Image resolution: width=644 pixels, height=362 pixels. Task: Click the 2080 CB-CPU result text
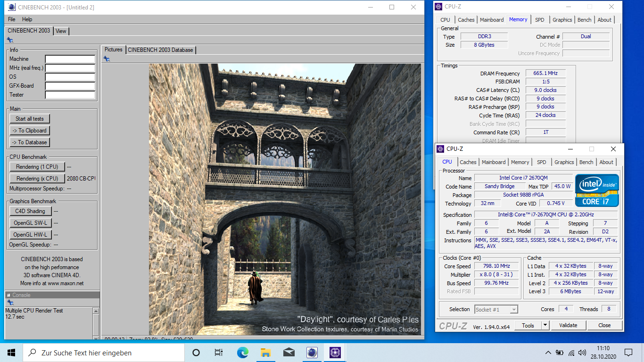[x=81, y=179]
